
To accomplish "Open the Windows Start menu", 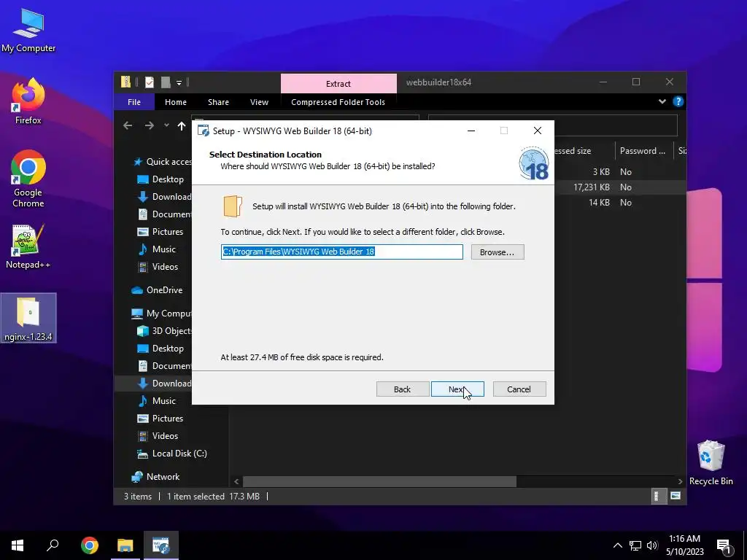I will pyautogui.click(x=18, y=545).
